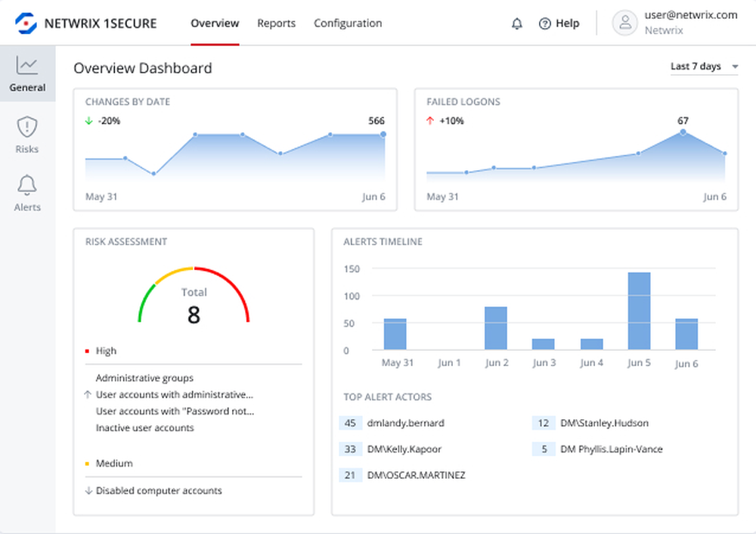The width and height of the screenshot is (756, 534).
Task: Click actor DM\Kelly.Kapoor
Action: (x=404, y=449)
